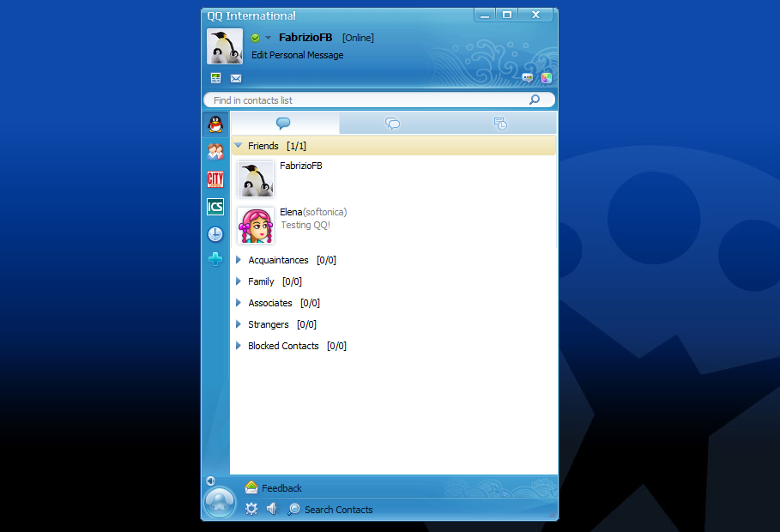Screen dimensions: 780x532
Task: Switch to the group chats tab
Action: tap(393, 124)
